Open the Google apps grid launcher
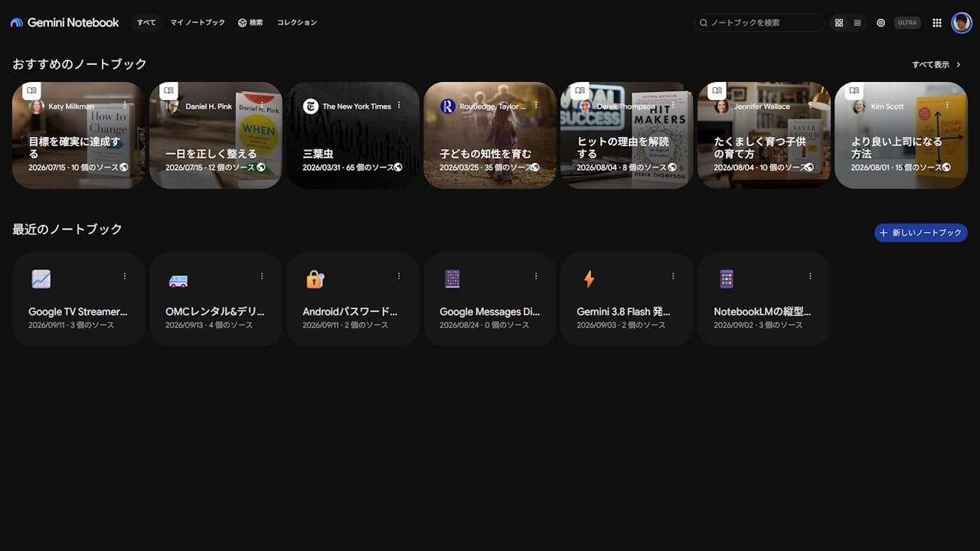980x551 pixels. click(x=937, y=23)
